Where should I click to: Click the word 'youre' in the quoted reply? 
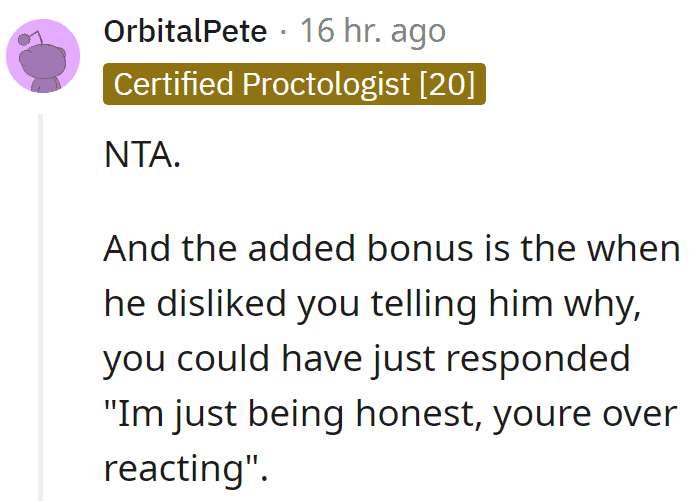coord(542,414)
